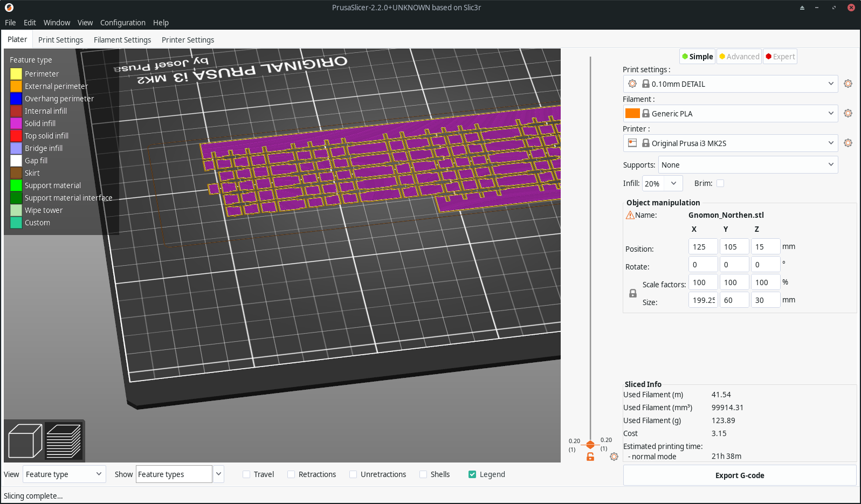Switch to the 3D editor view cube icon

[25, 441]
